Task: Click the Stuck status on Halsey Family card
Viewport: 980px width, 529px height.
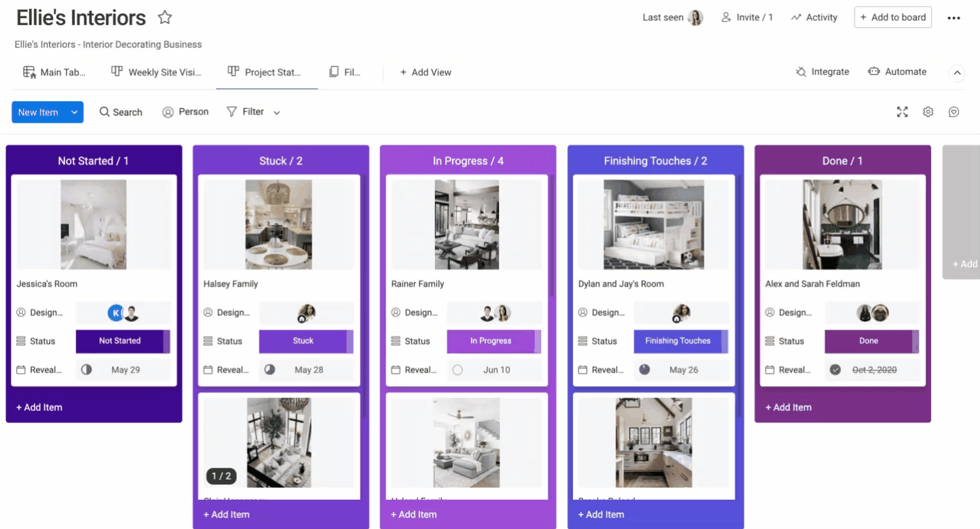Action: pos(306,341)
